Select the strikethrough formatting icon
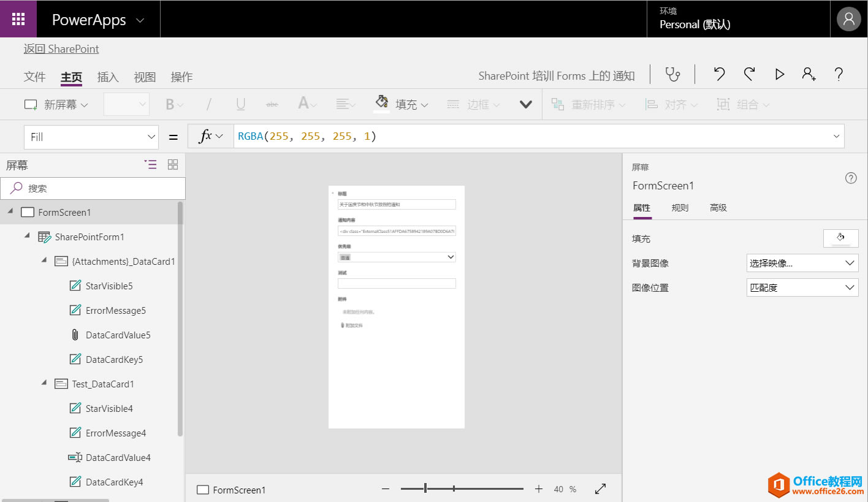This screenshot has width=868, height=502. pos(272,104)
